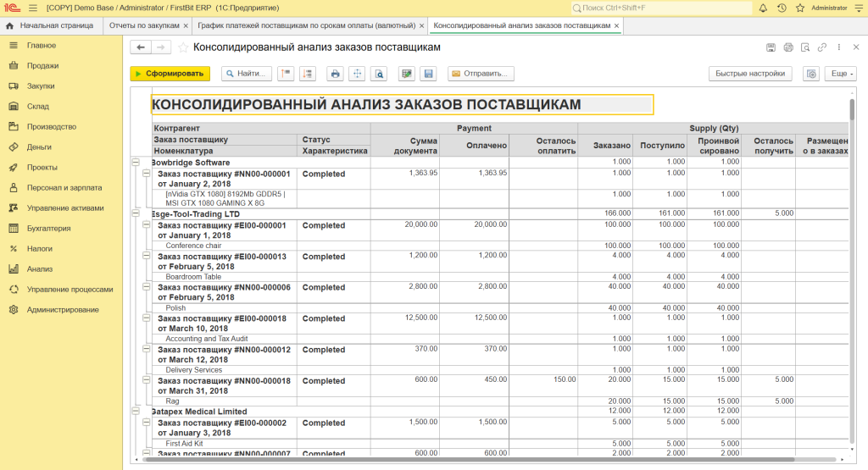The width and height of the screenshot is (868, 470).
Task: Click the top-right save floppy icon
Action: [x=771, y=47]
